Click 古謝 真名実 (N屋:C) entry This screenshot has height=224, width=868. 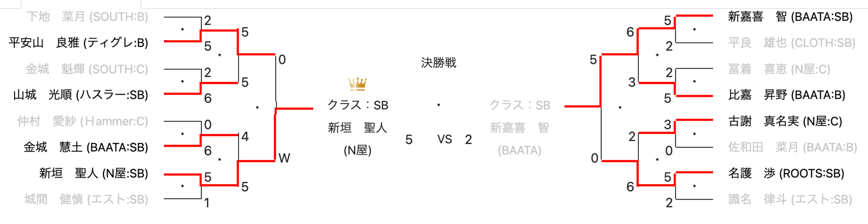pos(785,121)
